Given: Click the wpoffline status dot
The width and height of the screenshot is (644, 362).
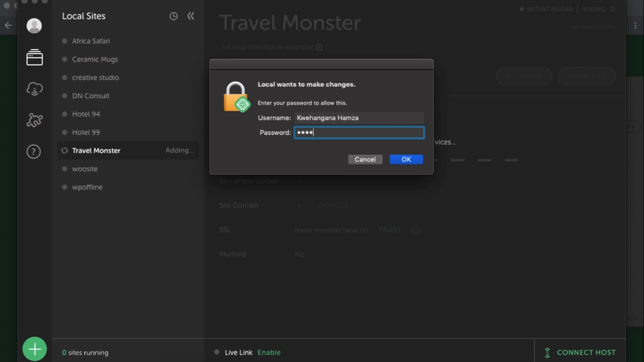Looking at the screenshot, I should click(65, 187).
